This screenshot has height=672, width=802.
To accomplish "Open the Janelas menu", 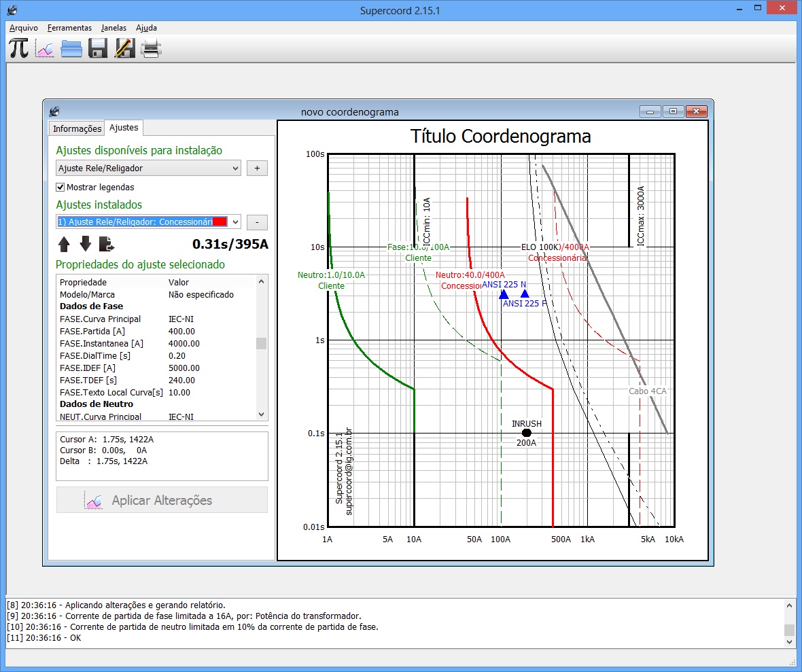I will click(114, 28).
